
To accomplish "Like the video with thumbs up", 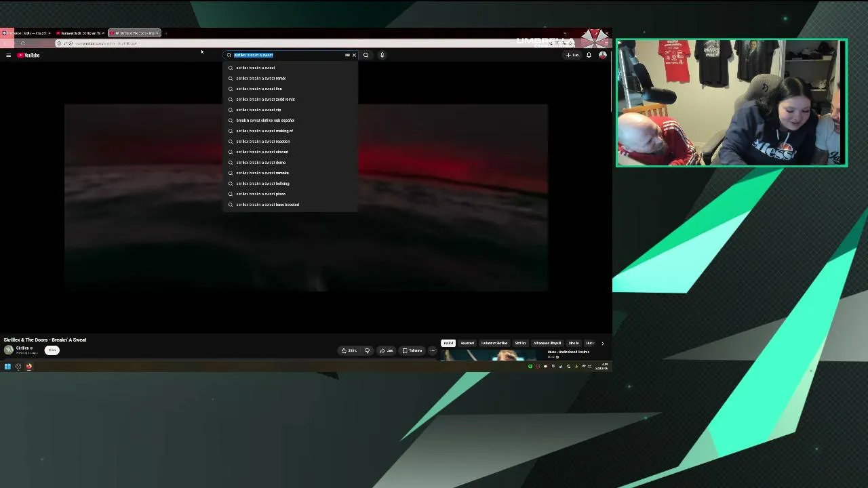I will click(350, 350).
